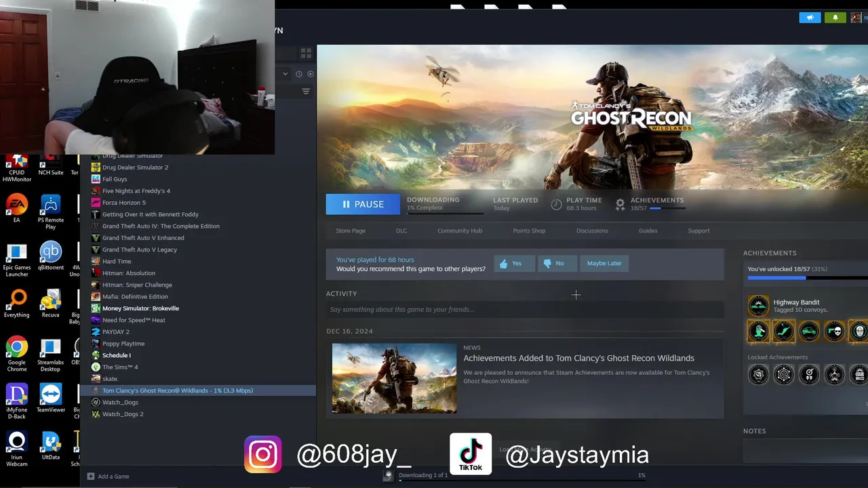Select Need for Speed Heat in library

pyautogui.click(x=134, y=320)
